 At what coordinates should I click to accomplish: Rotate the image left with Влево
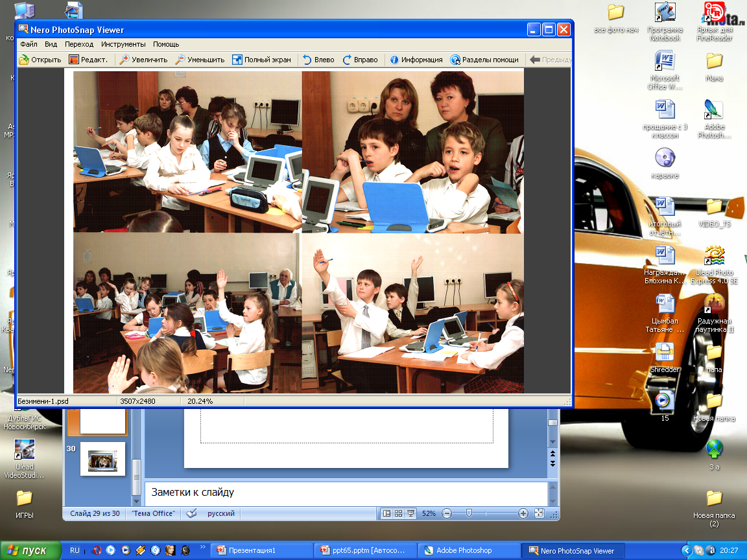[x=307, y=60]
